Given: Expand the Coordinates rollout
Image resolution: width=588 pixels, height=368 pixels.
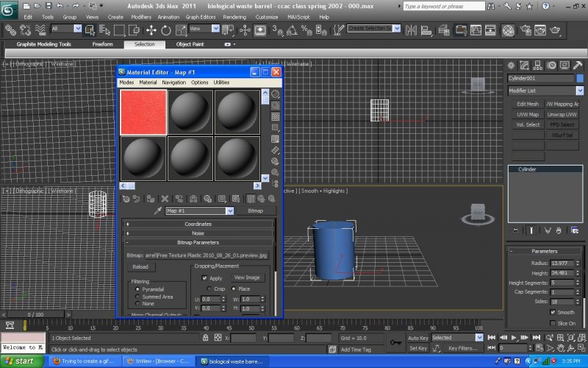Looking at the screenshot, I should 198,224.
